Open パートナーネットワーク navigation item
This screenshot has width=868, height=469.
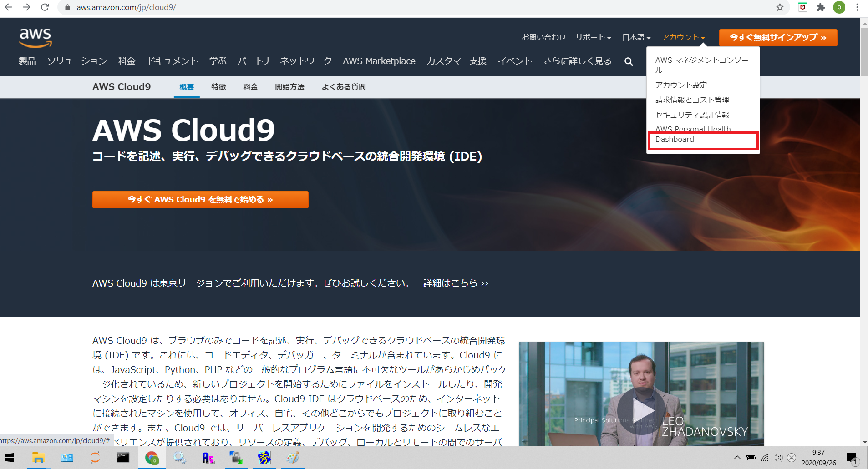point(284,61)
